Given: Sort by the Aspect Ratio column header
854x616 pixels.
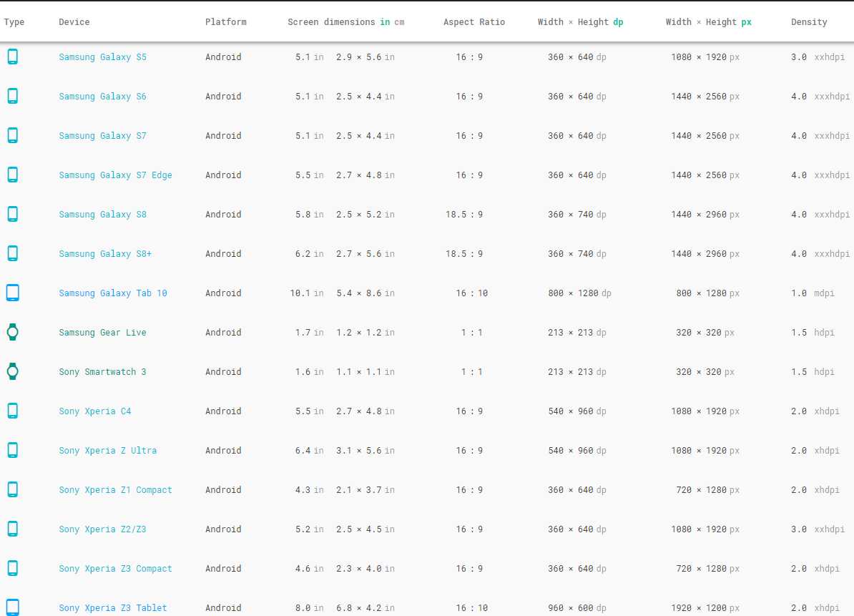Looking at the screenshot, I should (x=473, y=22).
